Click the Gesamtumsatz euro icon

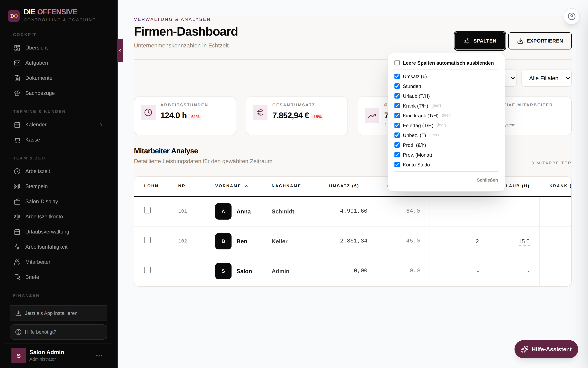pos(260,112)
